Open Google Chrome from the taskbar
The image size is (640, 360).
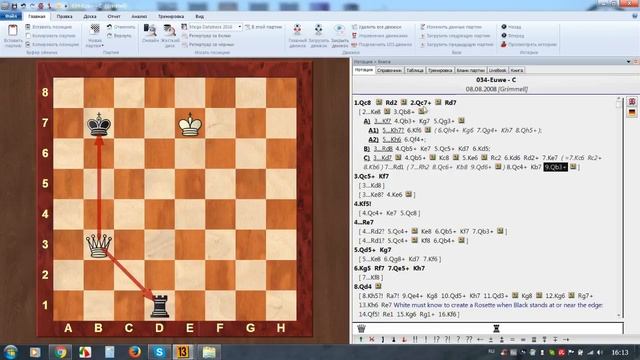click(x=60, y=352)
